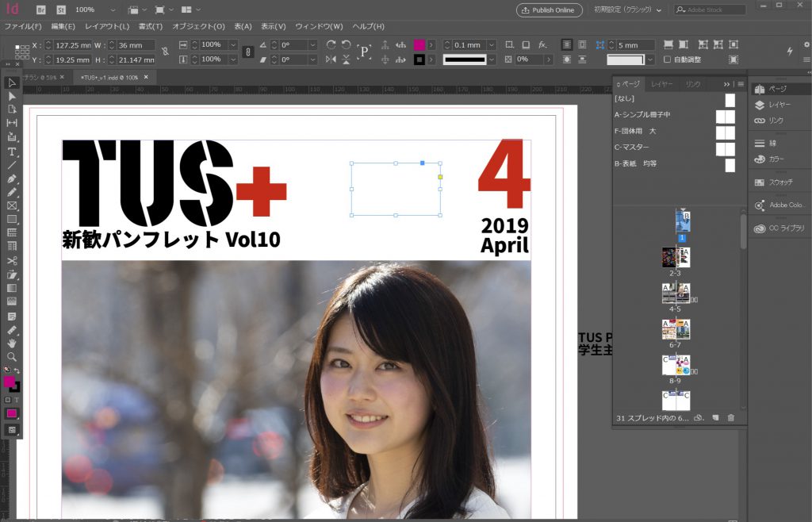Open 線 stroke panel from dock
This screenshot has height=522, width=812.
pos(765,144)
